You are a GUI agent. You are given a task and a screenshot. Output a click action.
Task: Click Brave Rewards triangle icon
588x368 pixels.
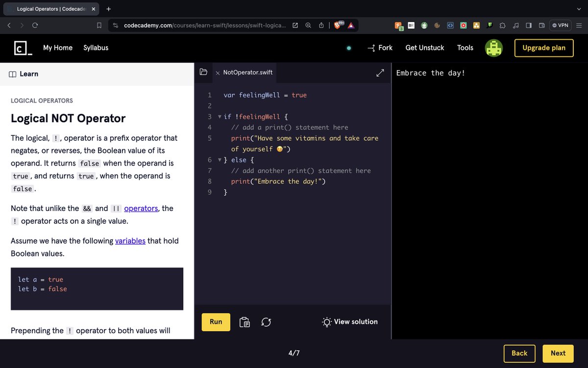click(x=351, y=25)
